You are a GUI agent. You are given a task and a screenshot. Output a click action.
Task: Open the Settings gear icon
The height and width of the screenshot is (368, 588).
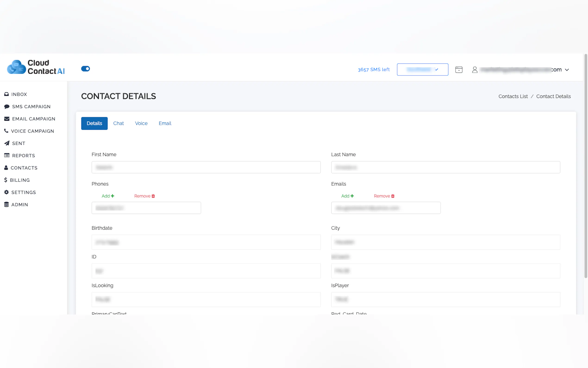6,192
